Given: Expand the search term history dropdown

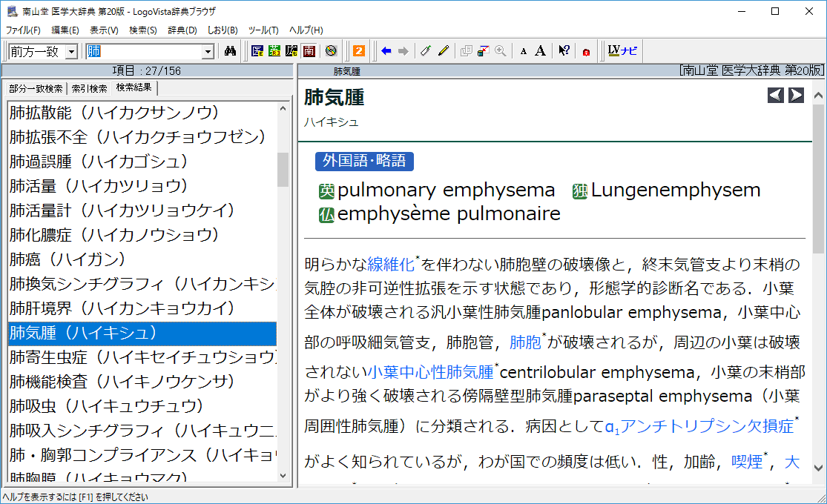Looking at the screenshot, I should (208, 52).
